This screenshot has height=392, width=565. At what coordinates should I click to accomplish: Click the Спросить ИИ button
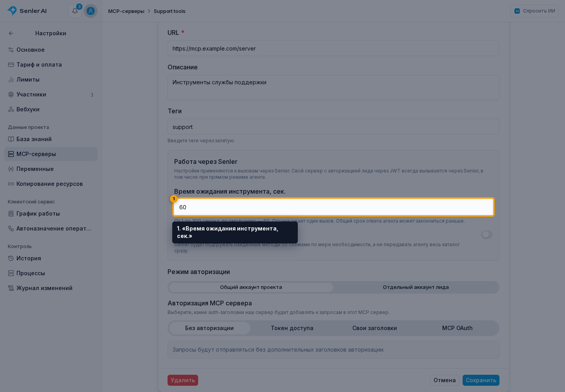[534, 11]
